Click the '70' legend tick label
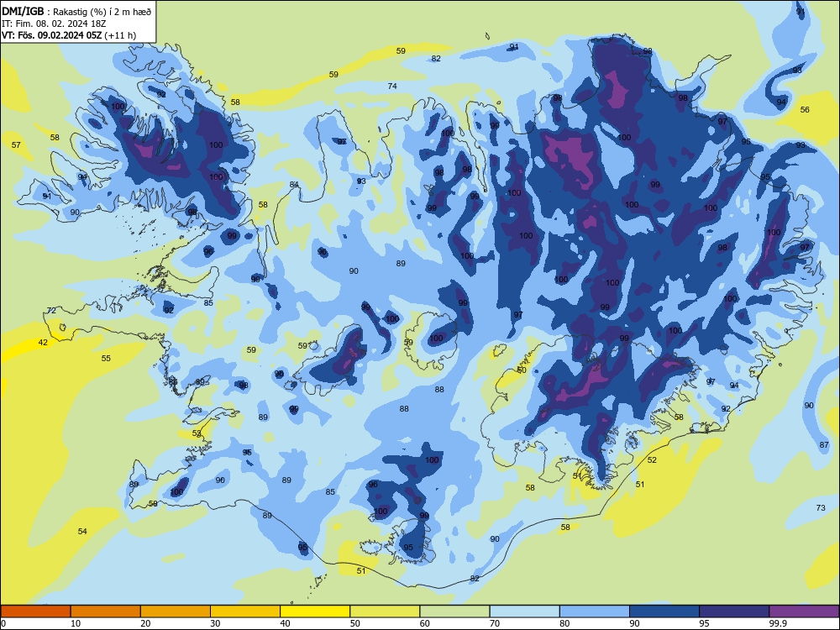The image size is (840, 630). [495, 623]
